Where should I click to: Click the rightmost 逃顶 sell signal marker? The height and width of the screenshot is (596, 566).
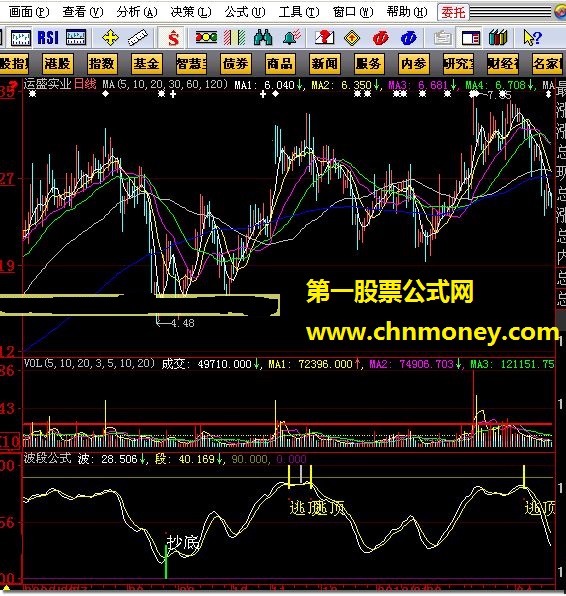tap(539, 508)
